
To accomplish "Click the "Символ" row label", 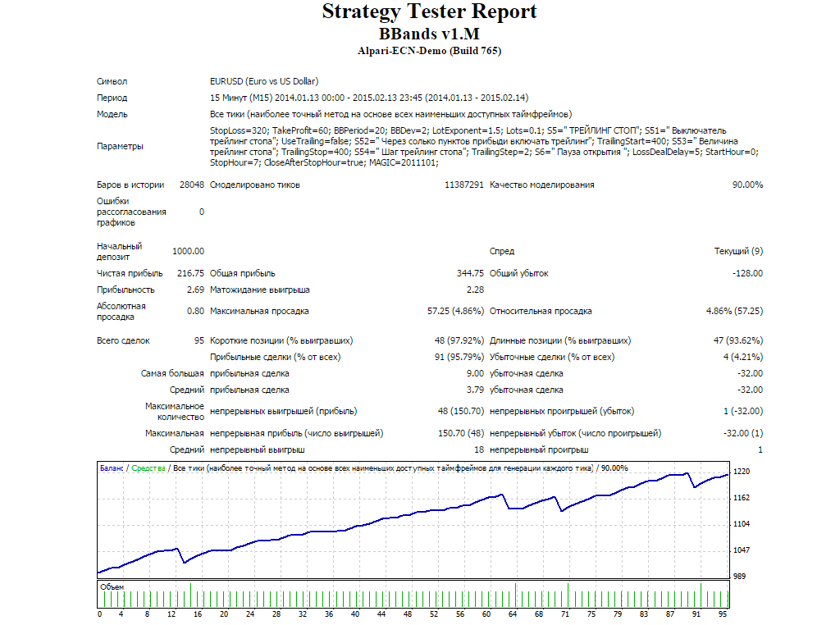I will pyautogui.click(x=112, y=81).
